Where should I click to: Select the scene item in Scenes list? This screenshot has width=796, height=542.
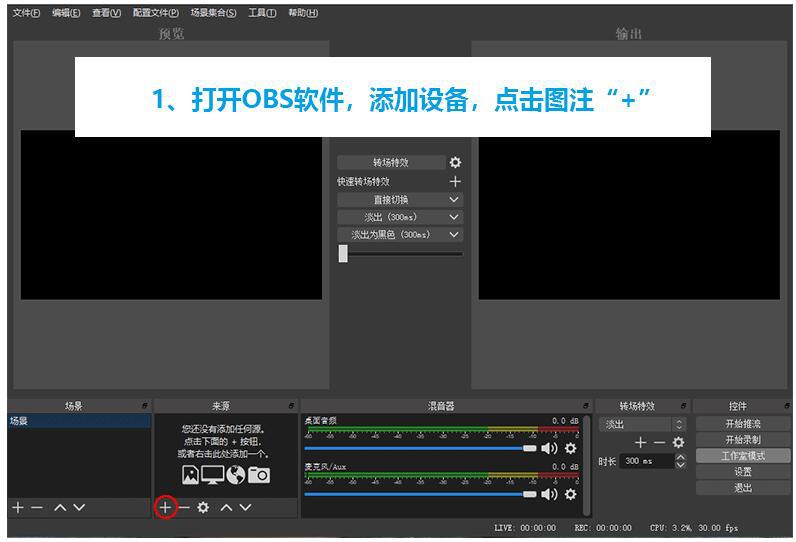coord(79,421)
